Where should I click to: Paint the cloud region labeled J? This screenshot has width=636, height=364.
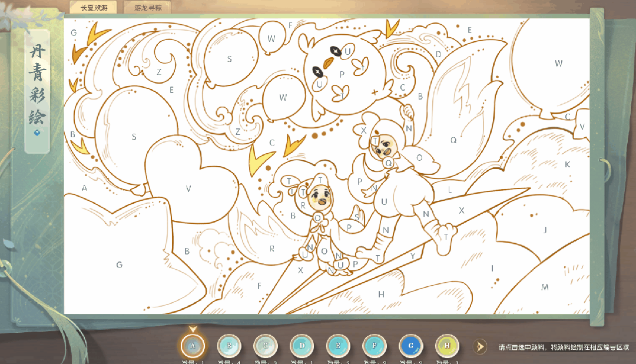tap(545, 230)
